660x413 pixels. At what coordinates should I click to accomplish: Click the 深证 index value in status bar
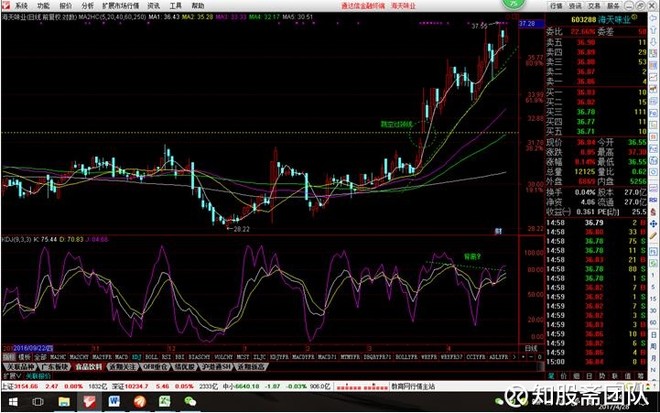point(136,386)
